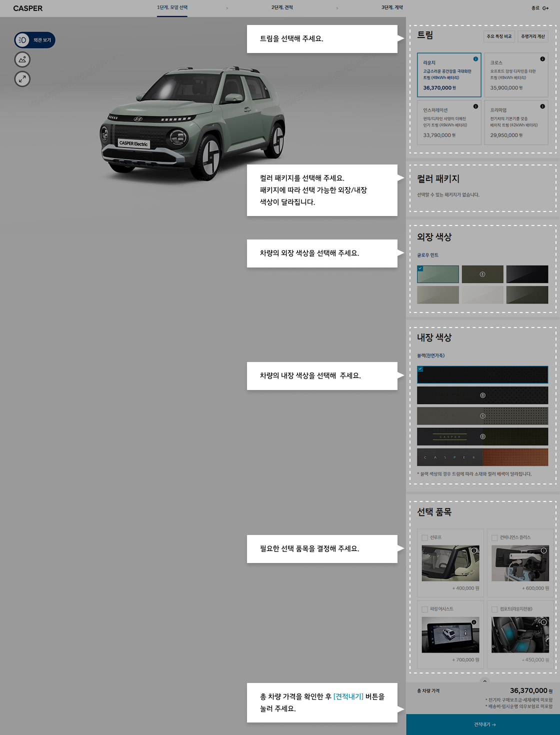Click note about 전기차 구매보조금 exclusion
Viewport: 560px width, 735px height.
click(x=519, y=700)
